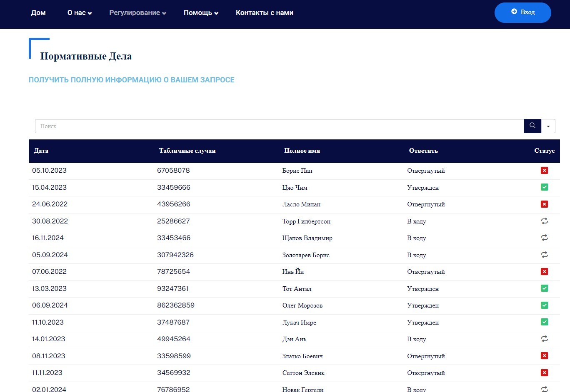Click rejected status icon for Инь Йи

pyautogui.click(x=544, y=271)
